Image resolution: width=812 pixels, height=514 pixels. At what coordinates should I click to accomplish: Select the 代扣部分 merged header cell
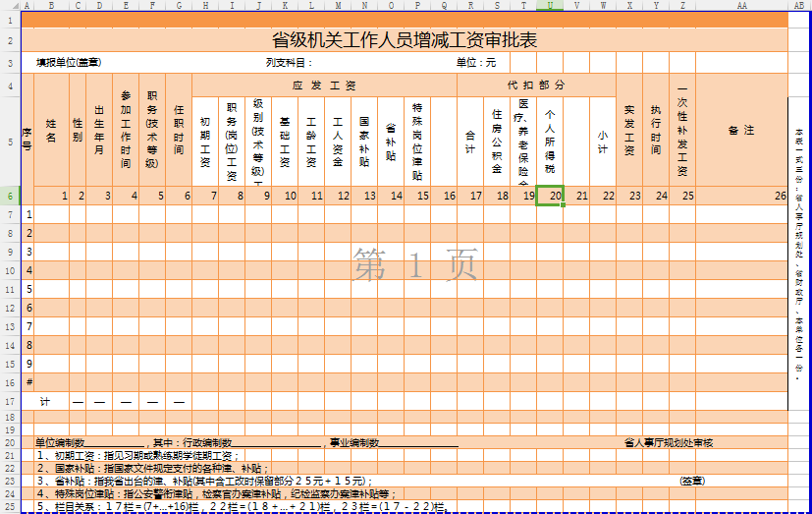[536, 86]
